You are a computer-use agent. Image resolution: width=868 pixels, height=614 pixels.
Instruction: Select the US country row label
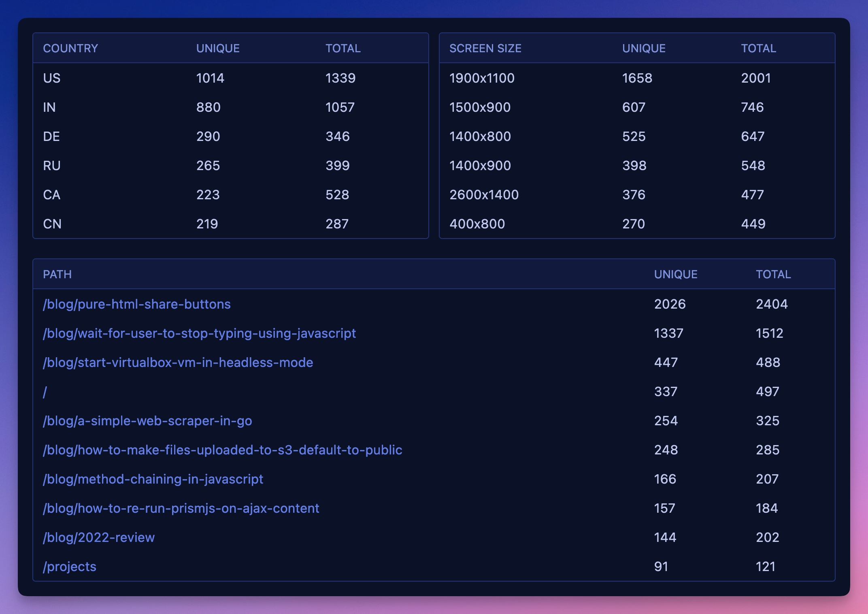click(52, 78)
